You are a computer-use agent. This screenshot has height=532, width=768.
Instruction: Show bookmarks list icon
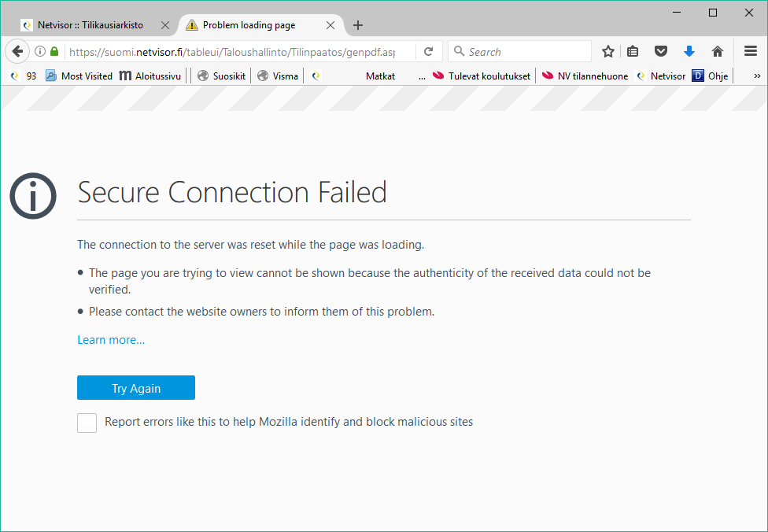(x=633, y=52)
